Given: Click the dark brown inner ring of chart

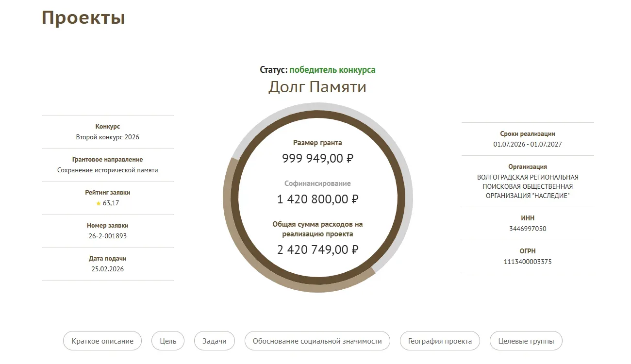Looking at the screenshot, I should (234, 198).
